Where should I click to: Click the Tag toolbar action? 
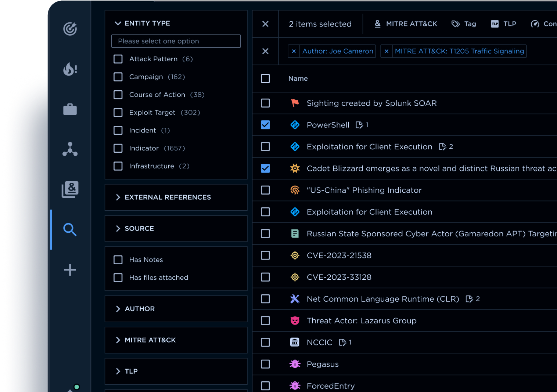[x=464, y=24]
